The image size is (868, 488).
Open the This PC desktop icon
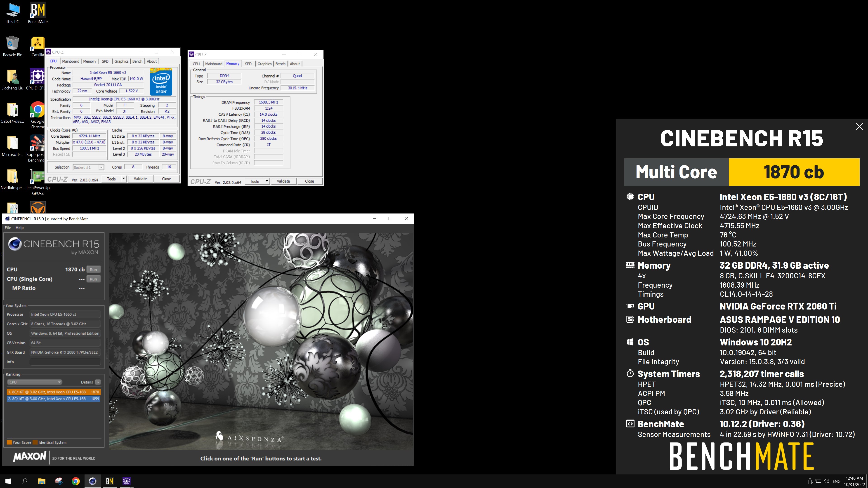(12, 13)
